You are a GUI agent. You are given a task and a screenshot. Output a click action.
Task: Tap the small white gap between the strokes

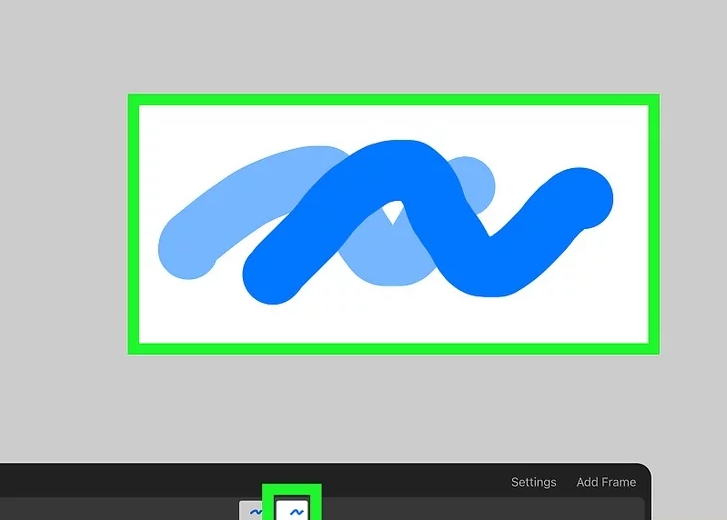tap(396, 214)
